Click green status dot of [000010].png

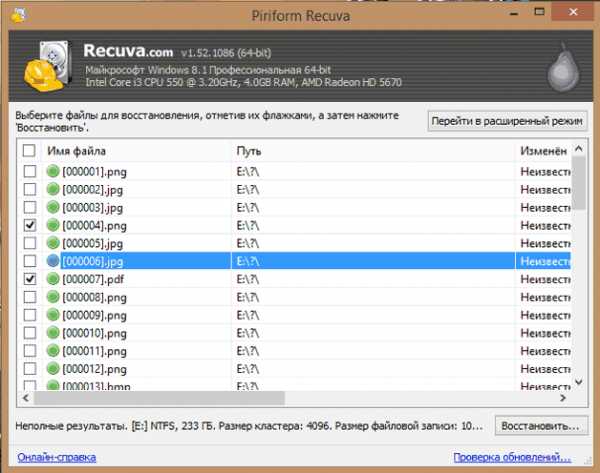coord(53,333)
